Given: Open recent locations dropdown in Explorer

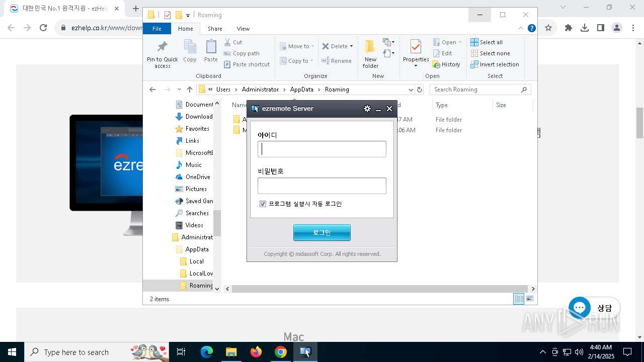Looking at the screenshot, I should pyautogui.click(x=179, y=89).
